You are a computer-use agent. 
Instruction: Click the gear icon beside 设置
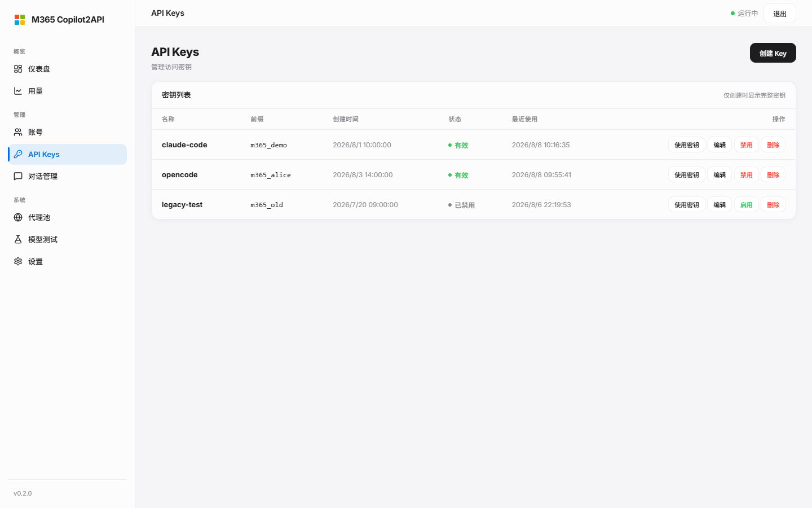click(18, 261)
